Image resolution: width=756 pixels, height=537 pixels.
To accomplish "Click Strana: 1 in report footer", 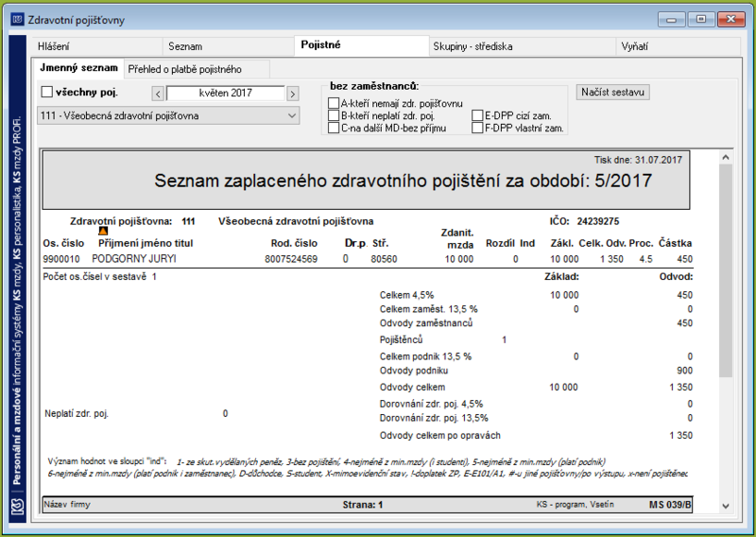I will (x=363, y=505).
